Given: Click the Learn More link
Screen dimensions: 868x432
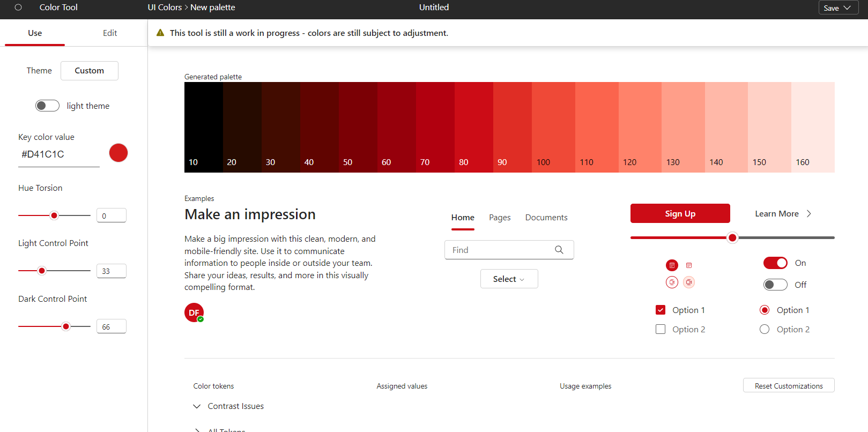Looking at the screenshot, I should (x=777, y=213).
